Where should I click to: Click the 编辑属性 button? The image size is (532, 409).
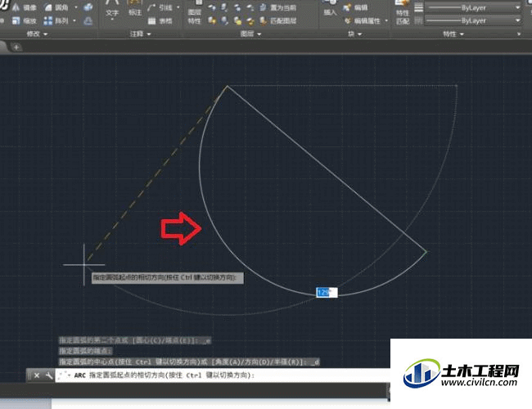363,21
